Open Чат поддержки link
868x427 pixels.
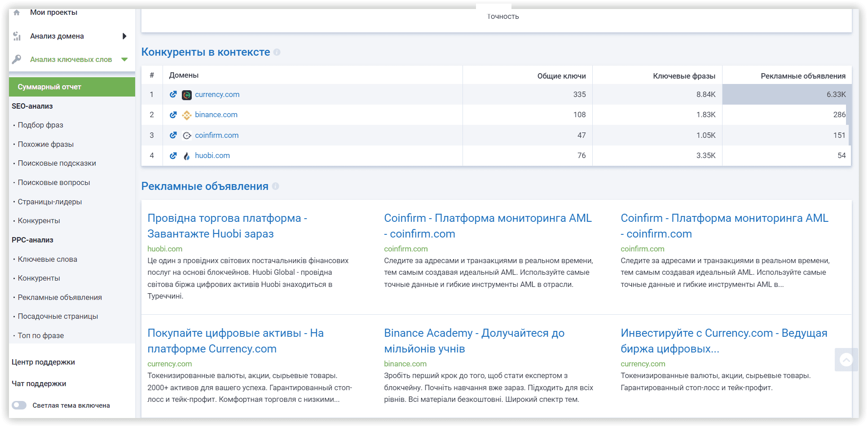tap(39, 383)
